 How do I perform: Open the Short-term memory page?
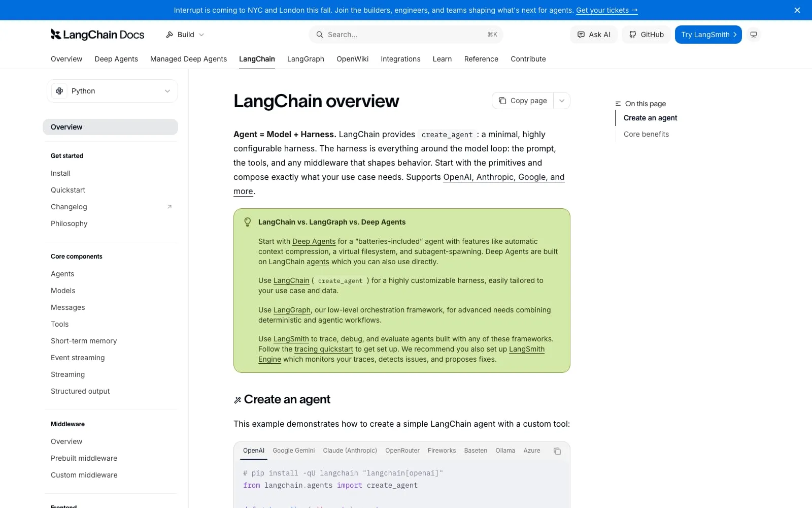84,341
